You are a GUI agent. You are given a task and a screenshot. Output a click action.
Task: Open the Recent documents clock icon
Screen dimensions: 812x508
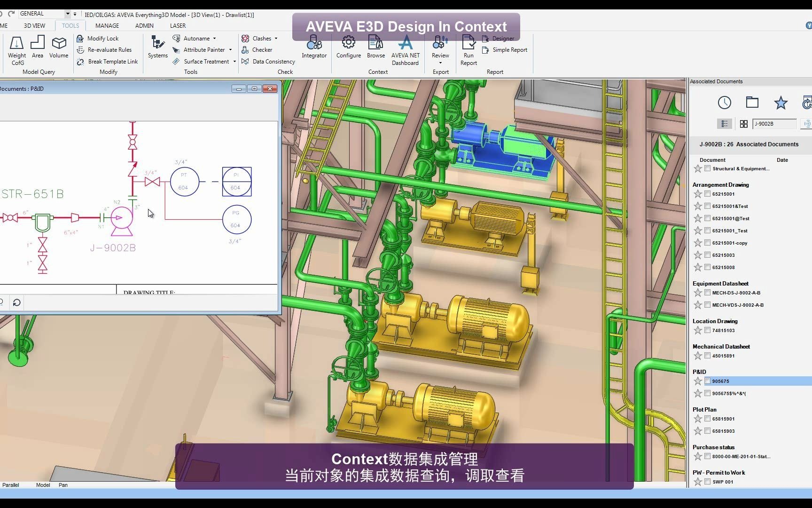pyautogui.click(x=724, y=103)
